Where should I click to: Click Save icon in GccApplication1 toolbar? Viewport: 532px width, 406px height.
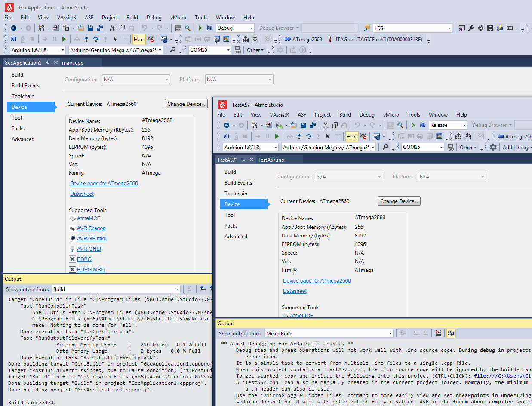[x=90, y=28]
